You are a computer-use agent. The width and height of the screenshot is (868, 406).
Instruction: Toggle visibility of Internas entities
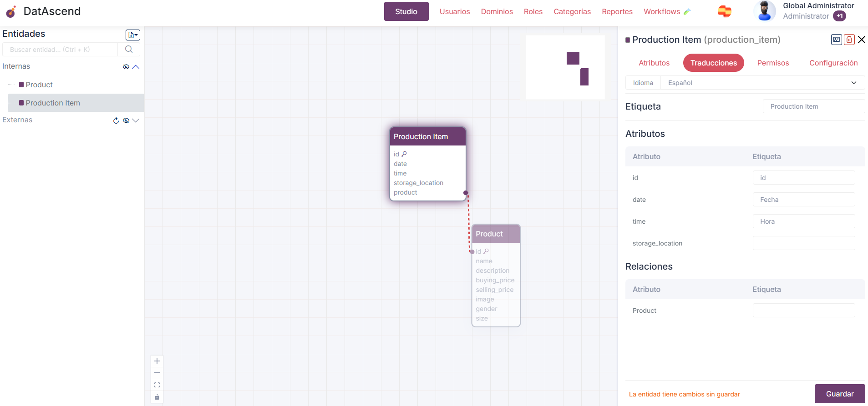126,67
